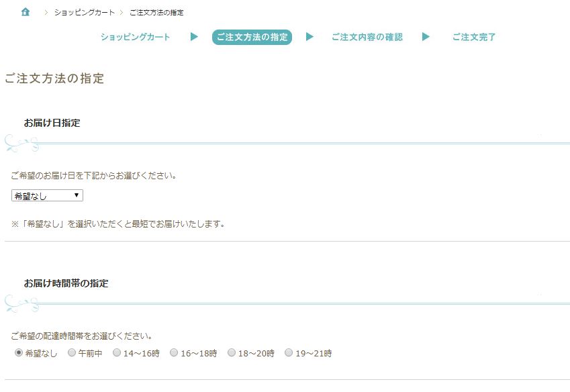Click ご希望の配達時間帯 instruction text
The width and height of the screenshot is (570, 392).
pyautogui.click(x=81, y=336)
